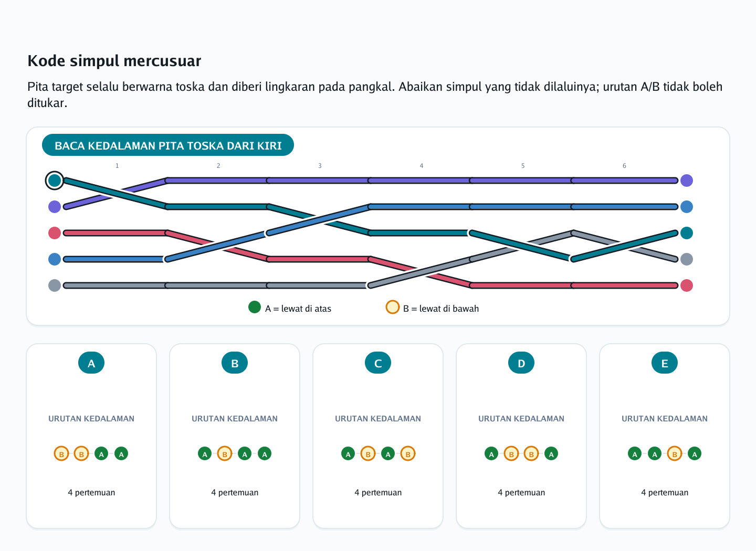Choose the option C badge

[x=378, y=363]
